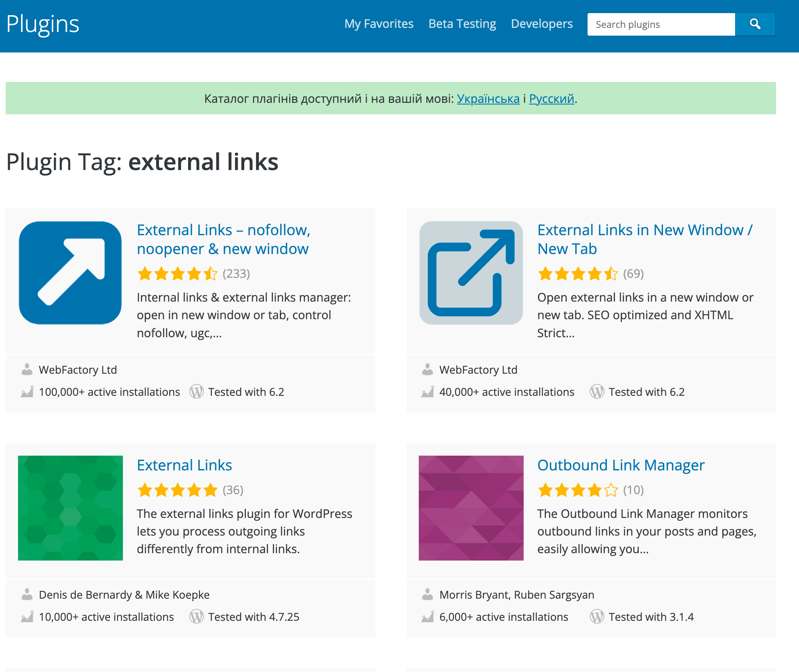Click description starting "Internal links & external links manager"
This screenshot has height=672, width=799.
click(244, 315)
